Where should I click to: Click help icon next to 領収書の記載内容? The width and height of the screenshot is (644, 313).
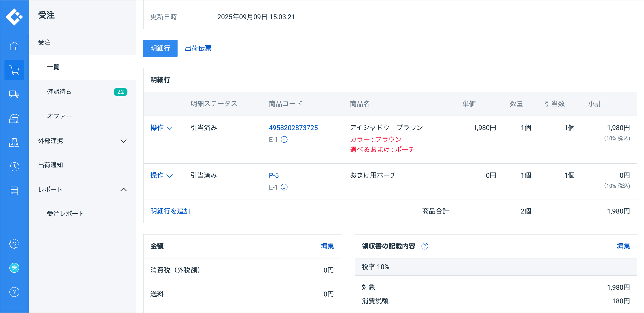(425, 246)
